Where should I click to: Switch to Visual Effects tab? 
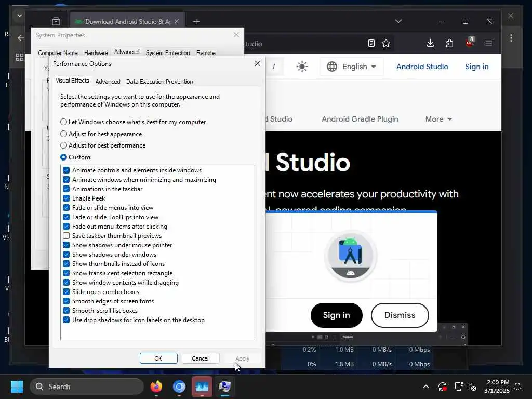(x=72, y=81)
